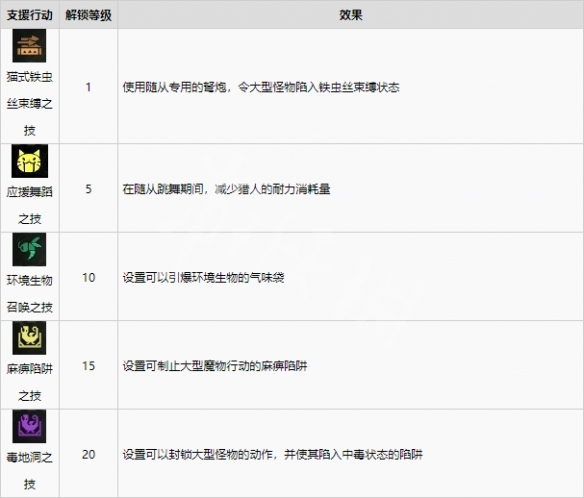Click the 解锁等级 column header
The image size is (584, 498).
click(x=88, y=15)
